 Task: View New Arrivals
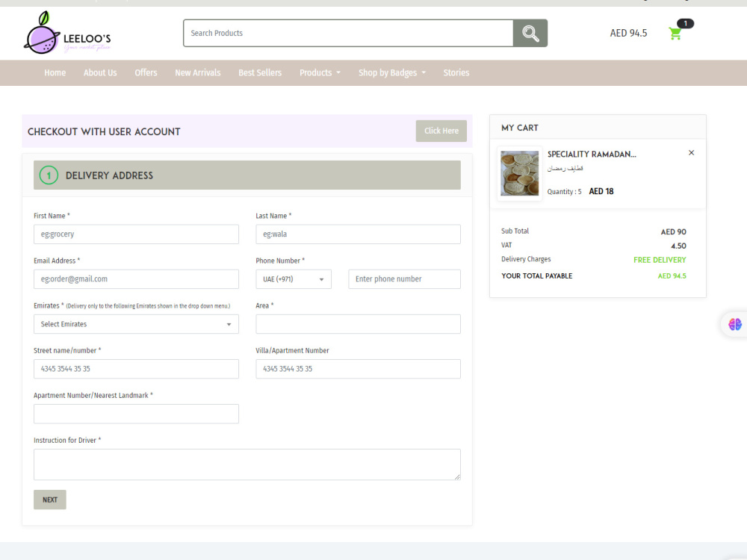[198, 73]
